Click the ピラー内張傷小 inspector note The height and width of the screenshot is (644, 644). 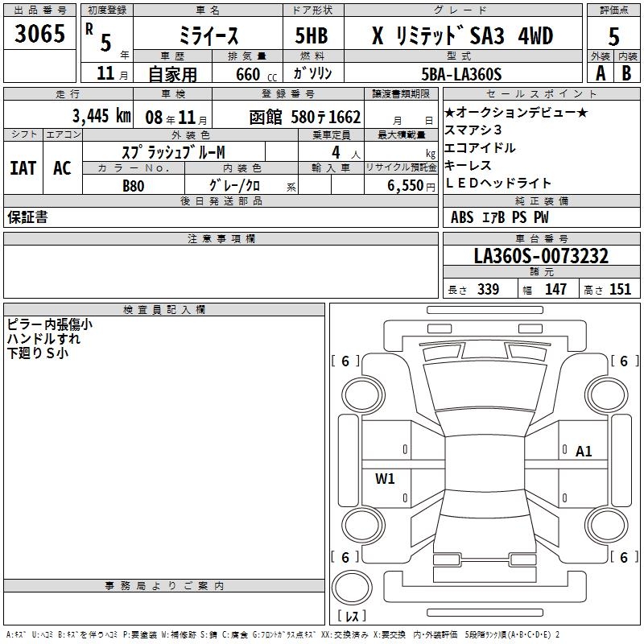click(49, 324)
